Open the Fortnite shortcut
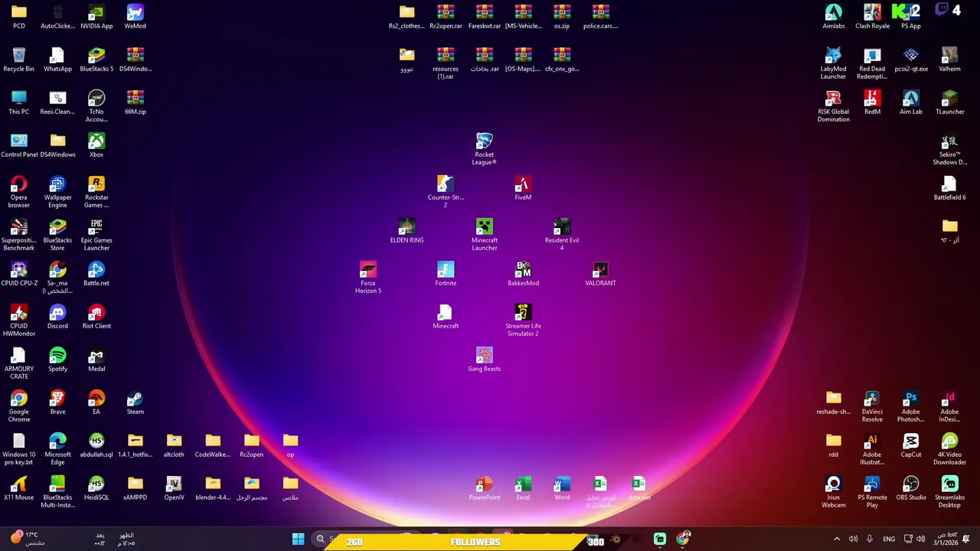980x551 pixels. tap(446, 274)
